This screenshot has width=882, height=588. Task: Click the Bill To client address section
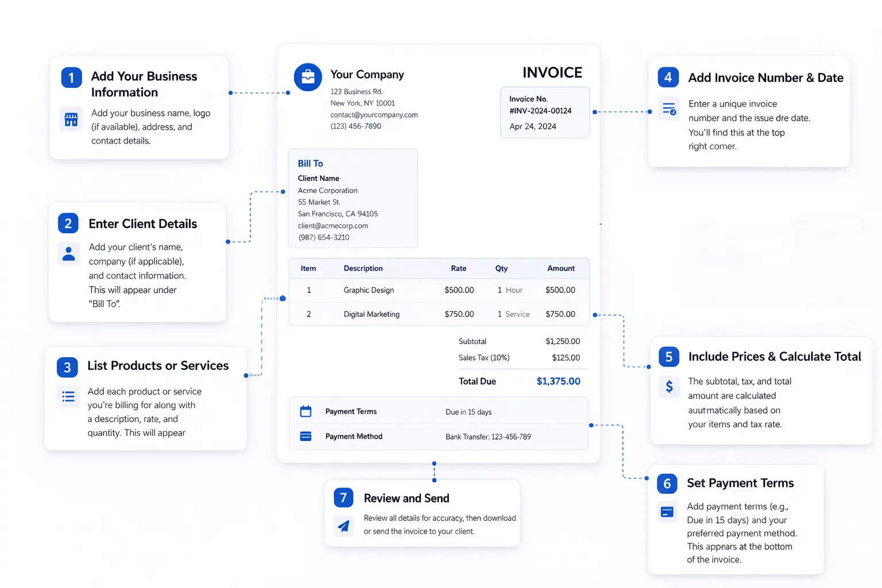(x=353, y=198)
